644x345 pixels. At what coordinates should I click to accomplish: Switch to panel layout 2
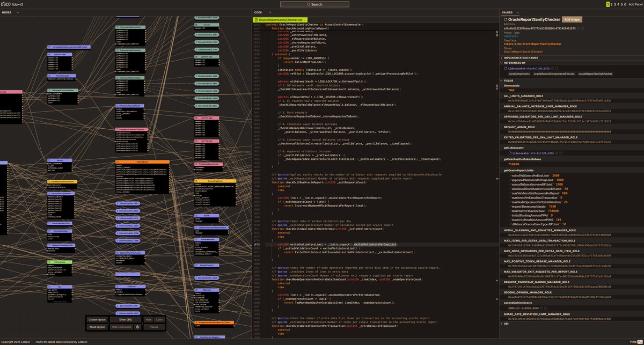[611, 4]
